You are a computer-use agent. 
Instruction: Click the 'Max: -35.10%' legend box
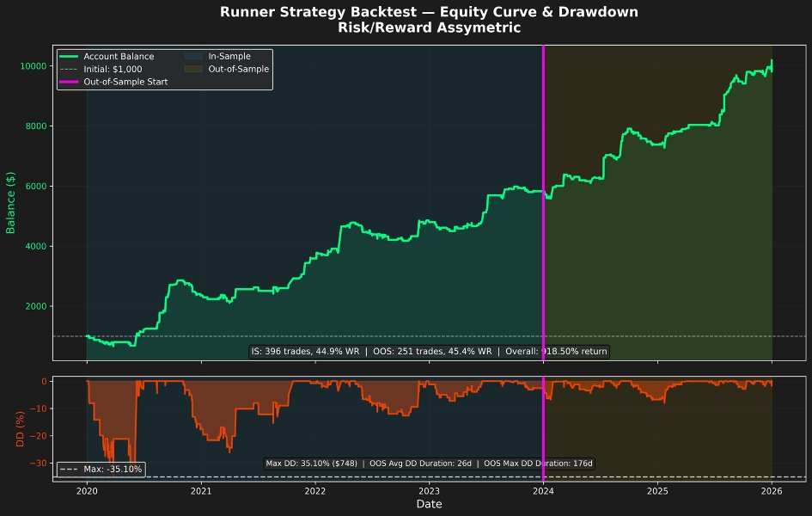click(101, 470)
